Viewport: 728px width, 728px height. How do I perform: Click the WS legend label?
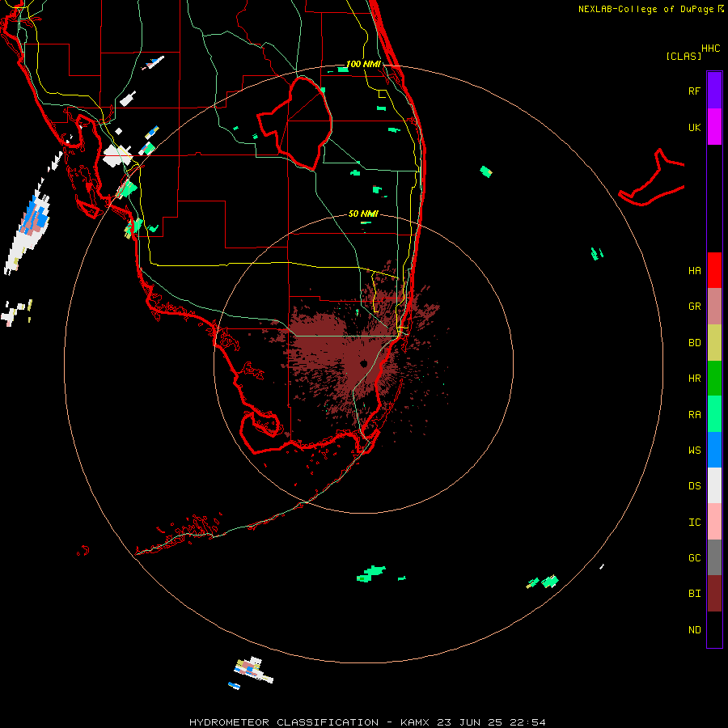click(x=694, y=451)
